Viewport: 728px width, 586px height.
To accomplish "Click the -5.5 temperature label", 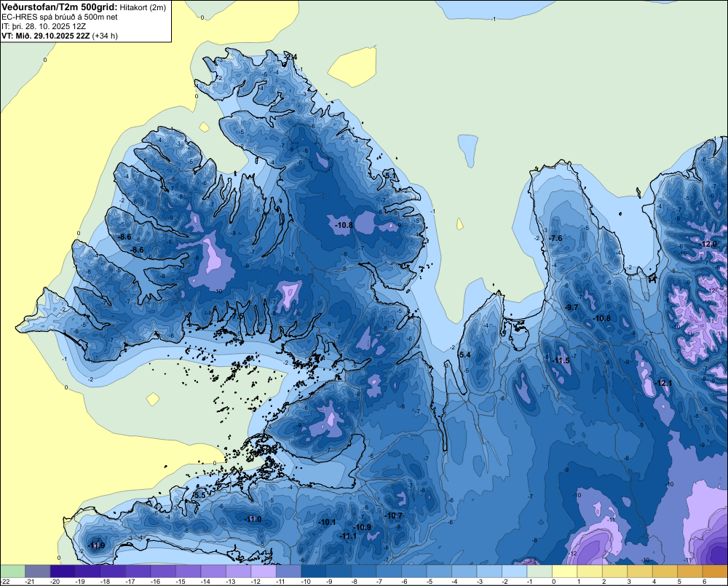I will pos(199,496).
